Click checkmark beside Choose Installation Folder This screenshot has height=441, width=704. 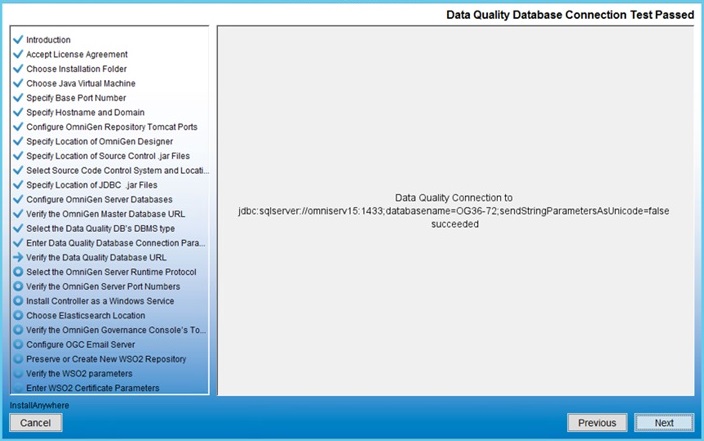18,69
